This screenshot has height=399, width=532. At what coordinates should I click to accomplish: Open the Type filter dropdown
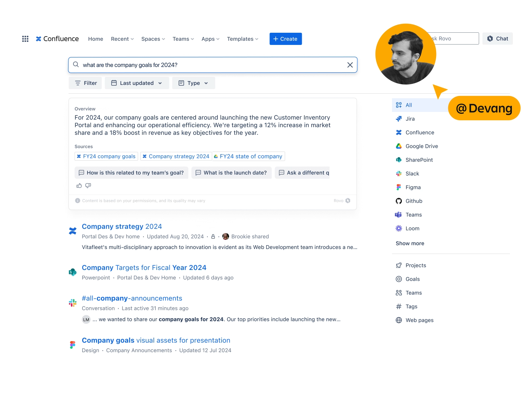194,83
